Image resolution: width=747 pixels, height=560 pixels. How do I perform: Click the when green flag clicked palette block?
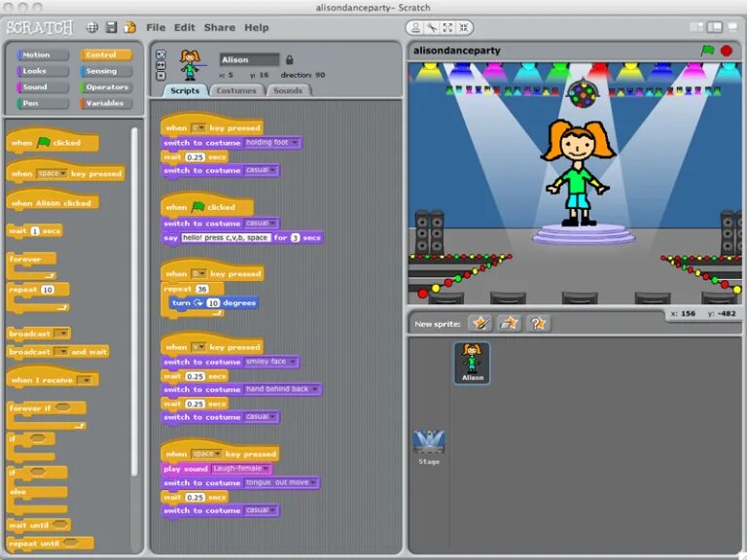[53, 142]
